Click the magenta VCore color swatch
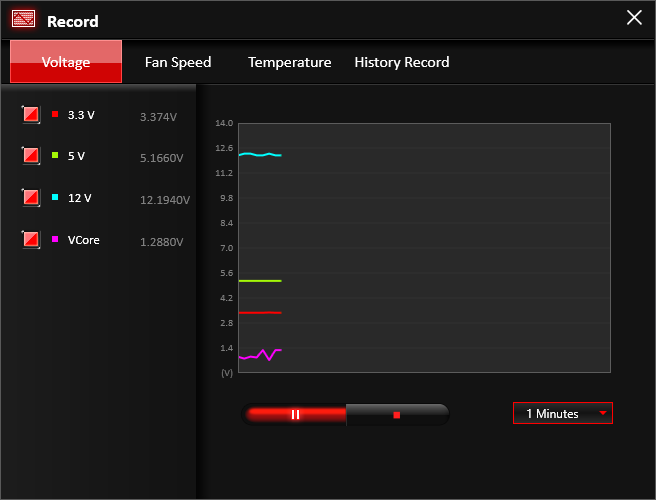The width and height of the screenshot is (656, 500). point(55,239)
